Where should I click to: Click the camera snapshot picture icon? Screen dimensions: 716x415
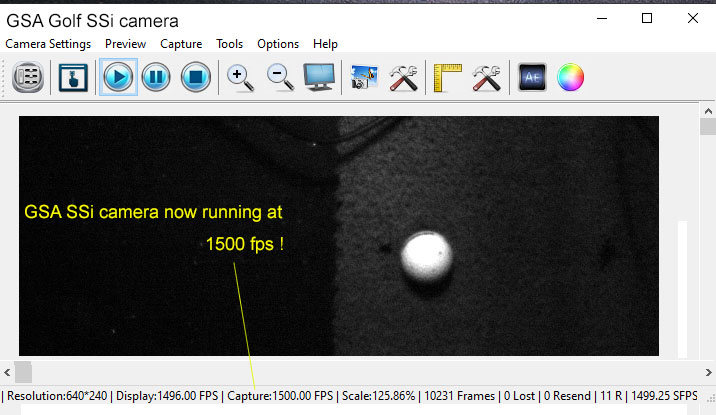click(x=364, y=77)
